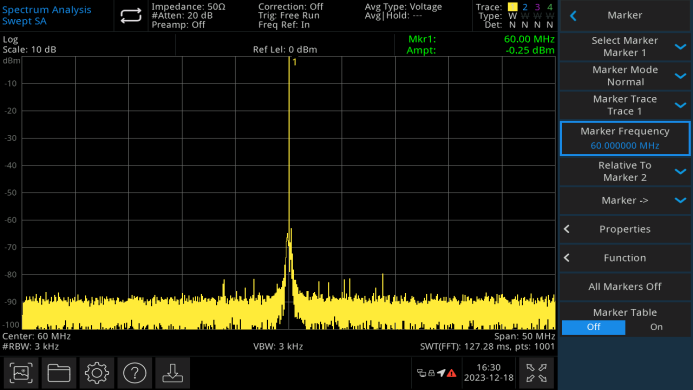693x390 pixels.
Task: Click the #RBW: 3 kHz readout
Action: 30,346
